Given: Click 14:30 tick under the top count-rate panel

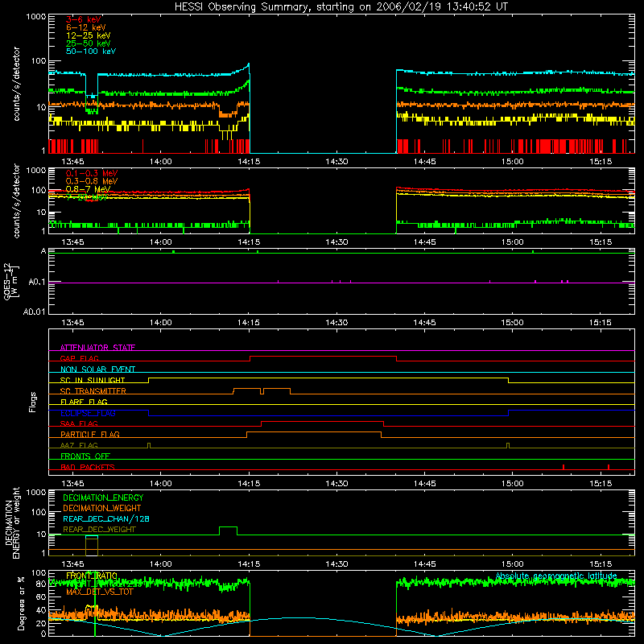Looking at the screenshot, I should [336, 162].
